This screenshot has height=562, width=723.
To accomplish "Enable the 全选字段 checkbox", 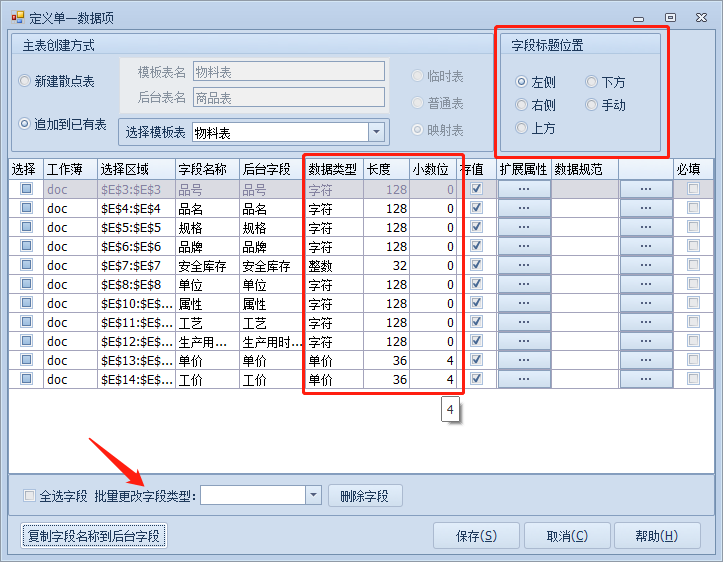I will click(x=29, y=496).
